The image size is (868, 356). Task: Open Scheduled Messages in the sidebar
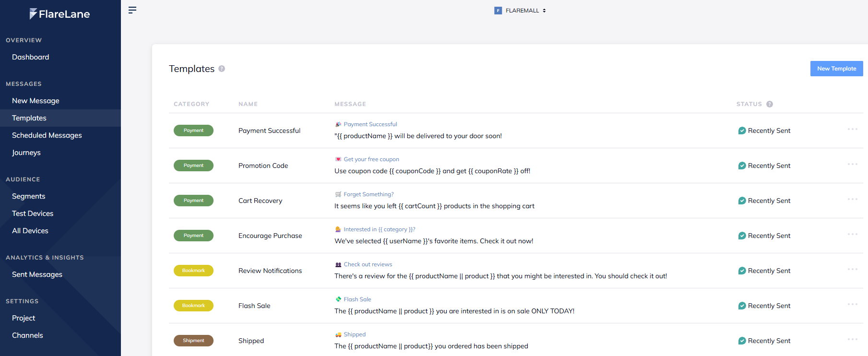click(47, 135)
